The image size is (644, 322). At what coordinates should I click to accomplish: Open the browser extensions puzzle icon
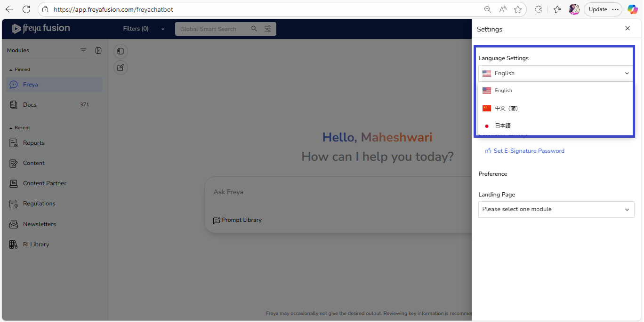[538, 9]
